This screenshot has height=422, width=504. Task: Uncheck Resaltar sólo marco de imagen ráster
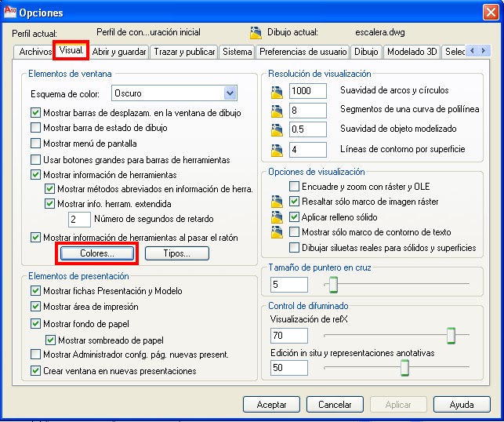[294, 202]
